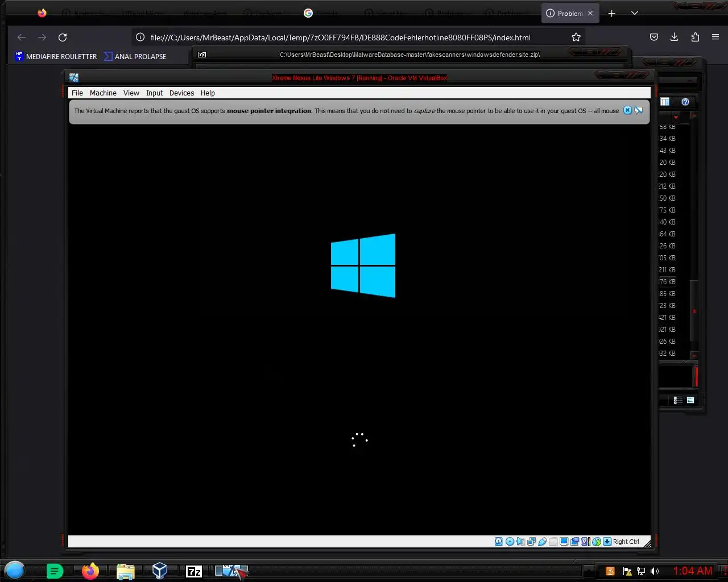728x582 pixels.
Task: Open network status in system tray
Action: [641, 571]
